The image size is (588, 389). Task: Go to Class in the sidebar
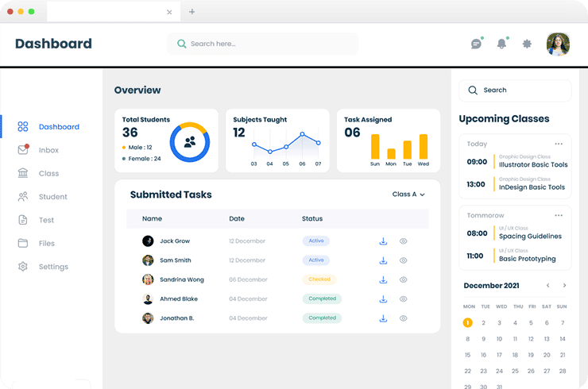[x=48, y=173]
